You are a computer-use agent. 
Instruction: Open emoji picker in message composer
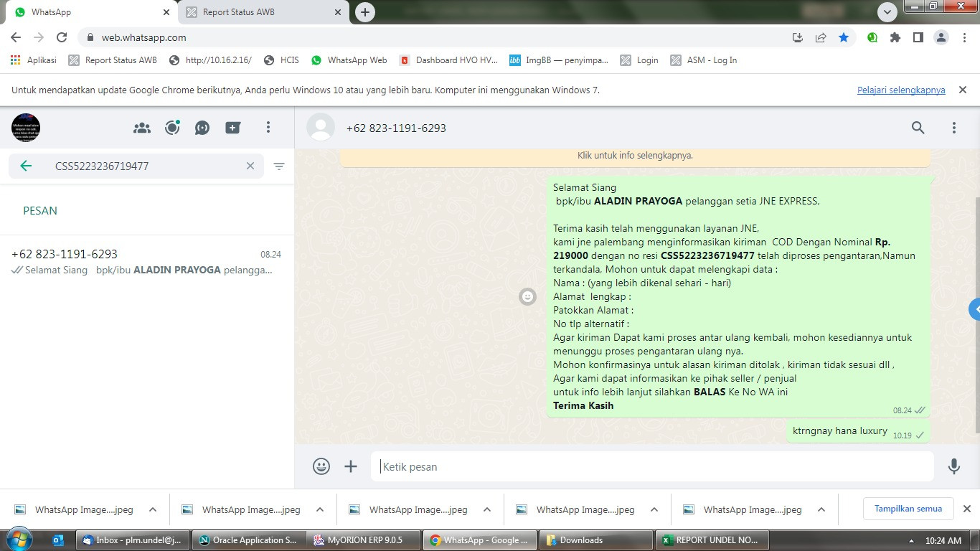(321, 466)
